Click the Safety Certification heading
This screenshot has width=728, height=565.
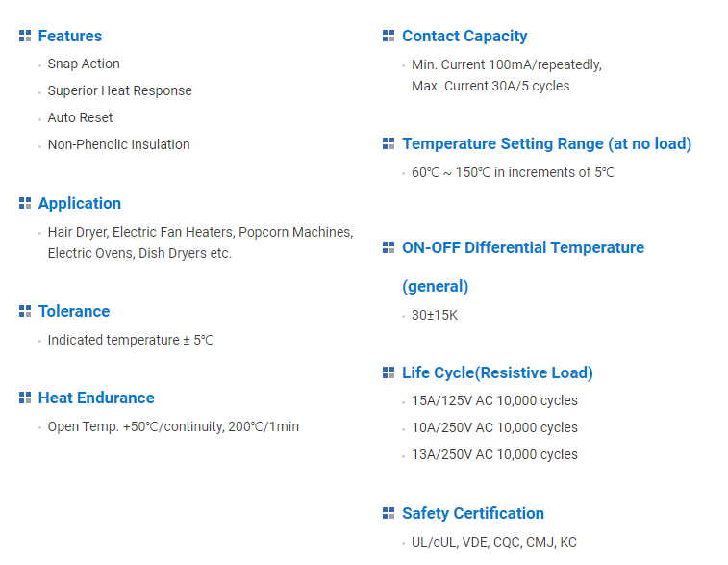(473, 513)
